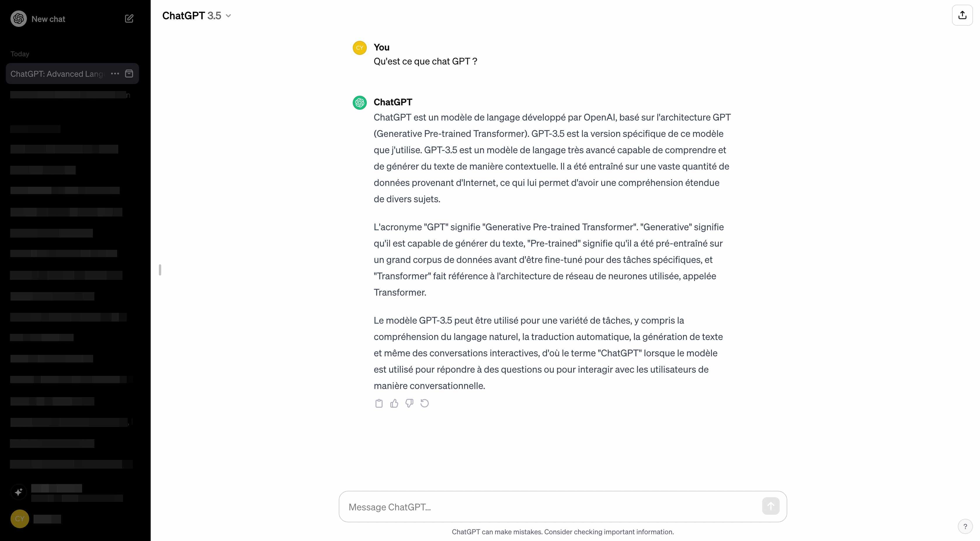Click the thumbs down icon
The image size is (980, 541).
[409, 403]
